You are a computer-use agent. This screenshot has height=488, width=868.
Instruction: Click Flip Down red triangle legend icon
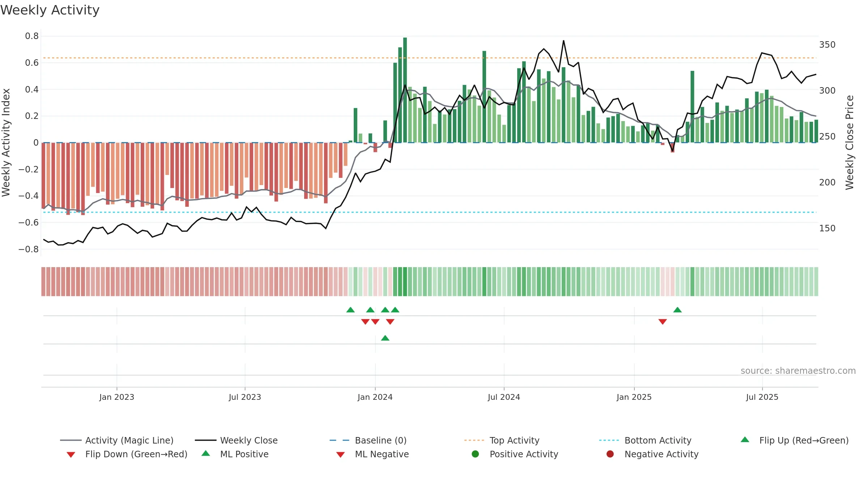click(71, 455)
